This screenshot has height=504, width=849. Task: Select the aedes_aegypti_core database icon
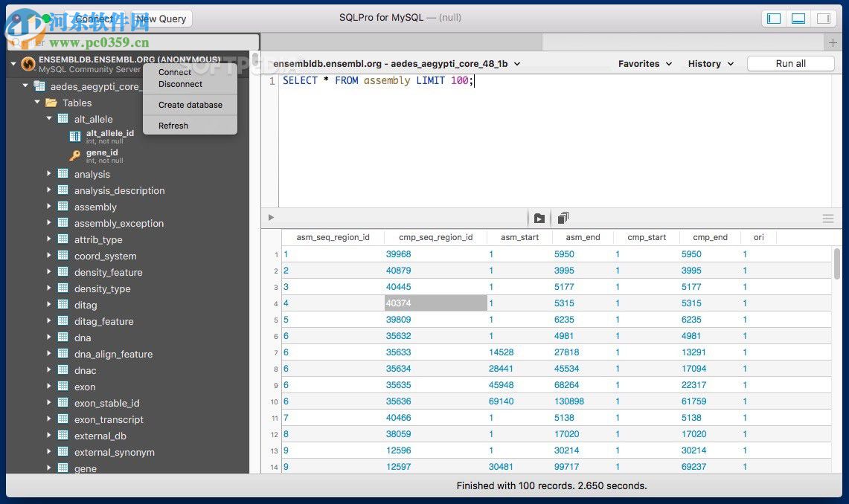pyautogui.click(x=39, y=85)
